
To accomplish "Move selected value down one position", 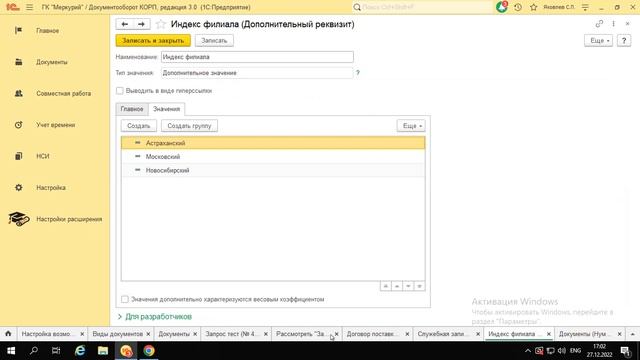I will [x=408, y=286].
